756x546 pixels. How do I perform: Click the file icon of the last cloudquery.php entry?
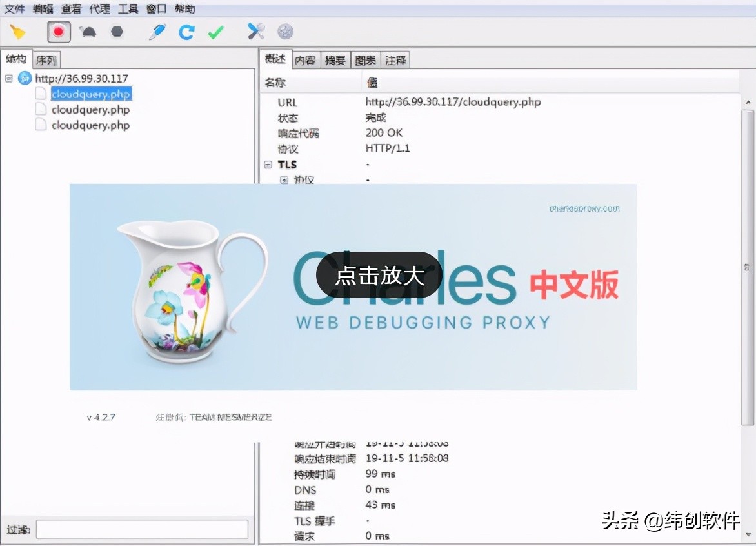coord(40,125)
